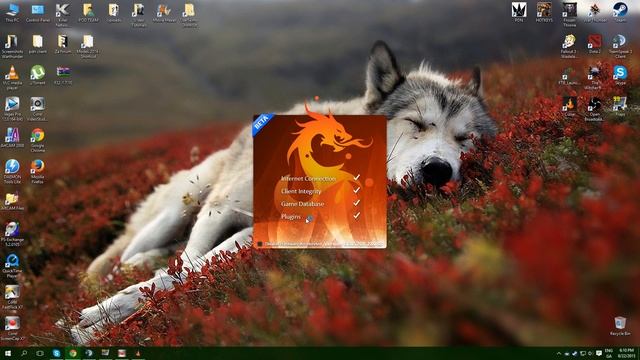Viewport: 640px width, 360px height.
Task: Launch Steam from the desktop
Action: [620, 12]
